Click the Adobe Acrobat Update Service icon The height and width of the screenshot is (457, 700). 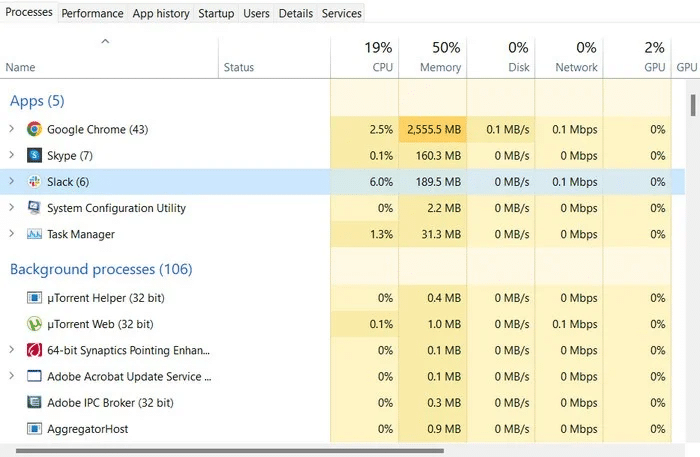(x=34, y=376)
